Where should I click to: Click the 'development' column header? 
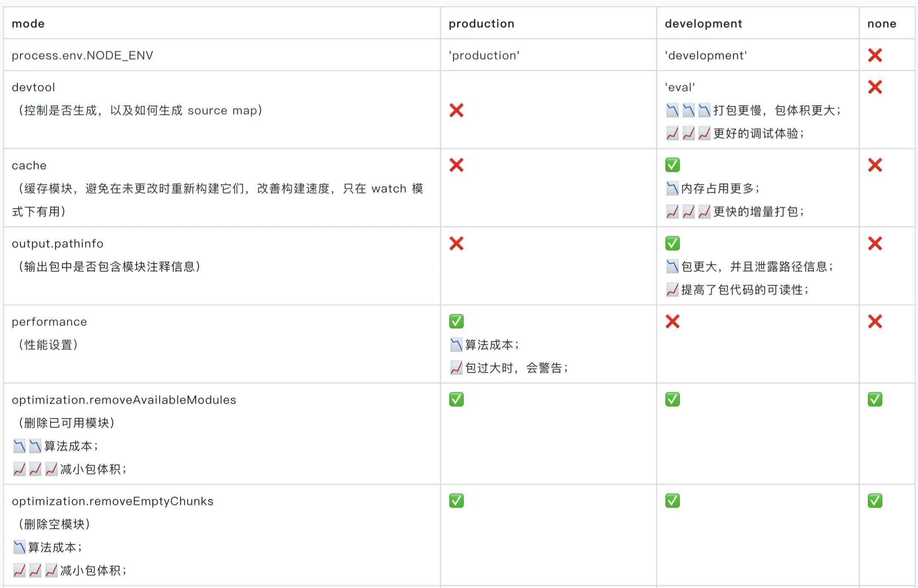(x=703, y=24)
